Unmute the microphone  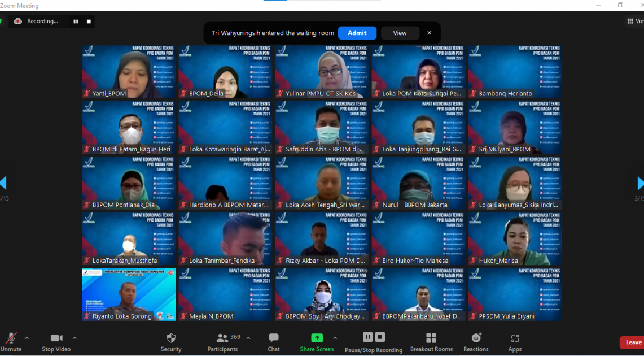(x=11, y=338)
